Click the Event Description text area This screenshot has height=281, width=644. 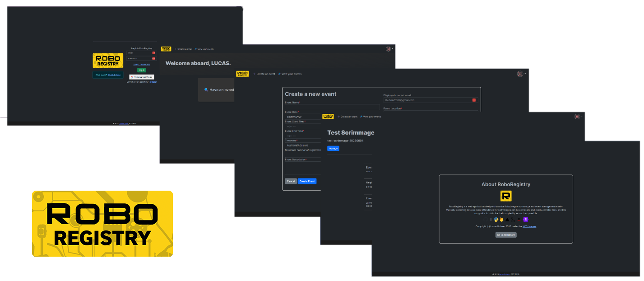pos(303,168)
